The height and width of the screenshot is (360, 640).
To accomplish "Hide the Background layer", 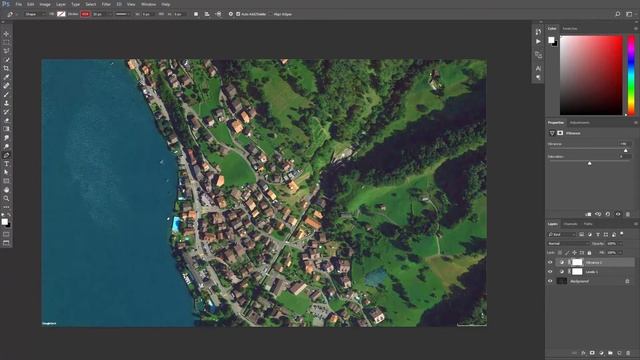I will tap(550, 281).
